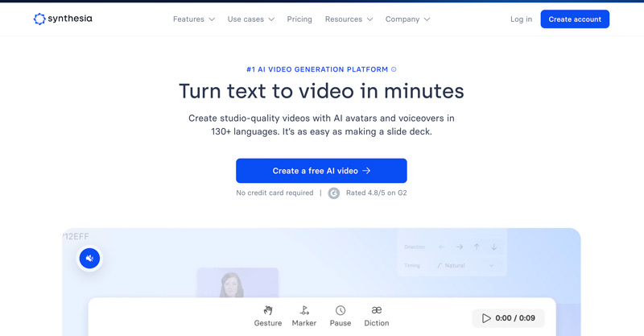This screenshot has height=336, width=644.
Task: Click the Synthesia logo
Action: (63, 19)
